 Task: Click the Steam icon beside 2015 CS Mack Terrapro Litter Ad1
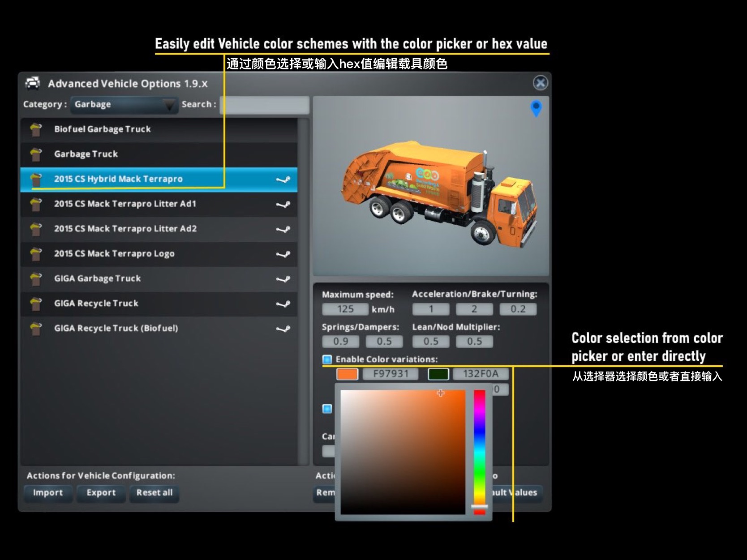tap(283, 205)
